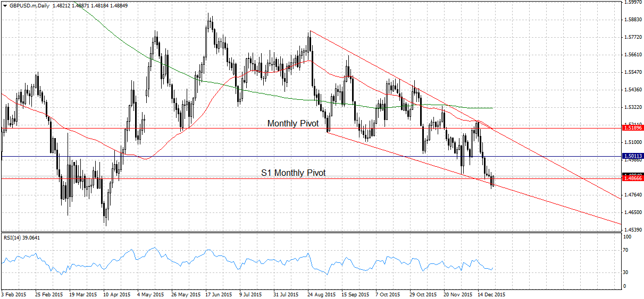Click the GBPUSD.m,Daily chart title

coord(29,5)
